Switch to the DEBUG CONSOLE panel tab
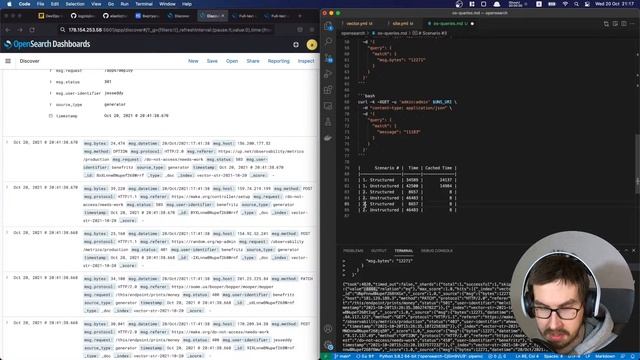Image resolution: width=640 pixels, height=360 pixels. pos(436,251)
